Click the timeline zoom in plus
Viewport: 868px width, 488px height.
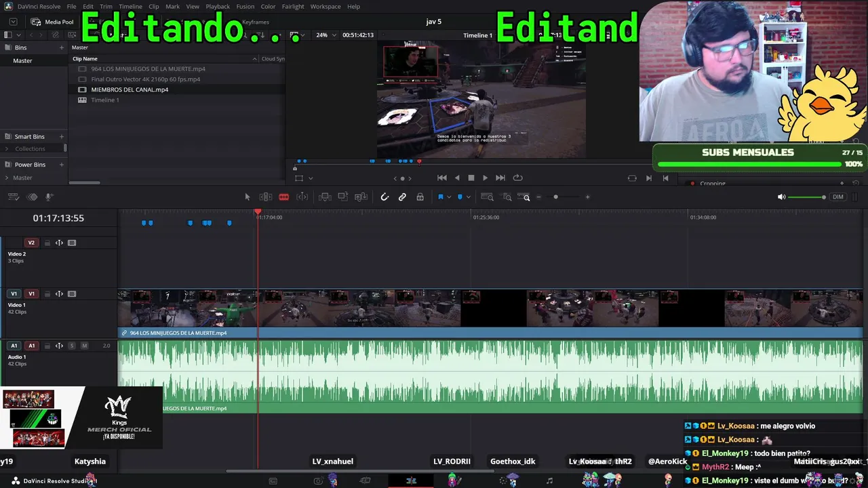tap(587, 197)
